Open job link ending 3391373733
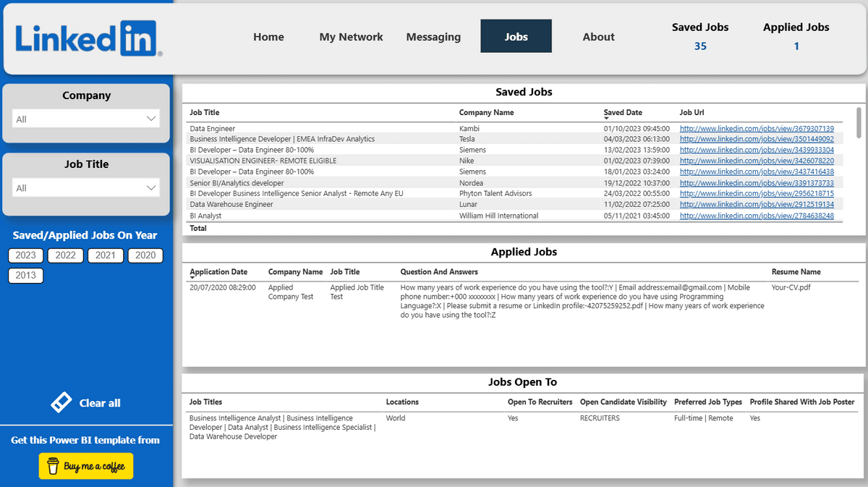Screen dimensions: 868x487 click(x=757, y=183)
